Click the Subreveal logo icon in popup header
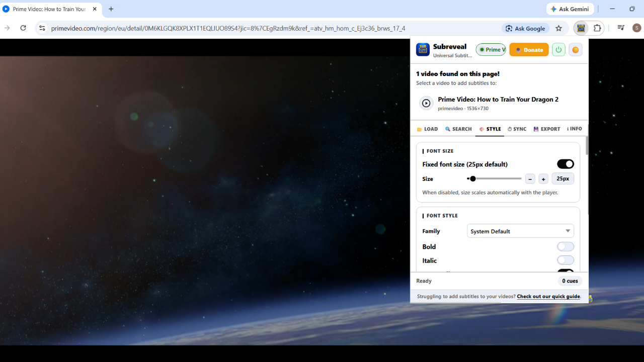 [423, 50]
